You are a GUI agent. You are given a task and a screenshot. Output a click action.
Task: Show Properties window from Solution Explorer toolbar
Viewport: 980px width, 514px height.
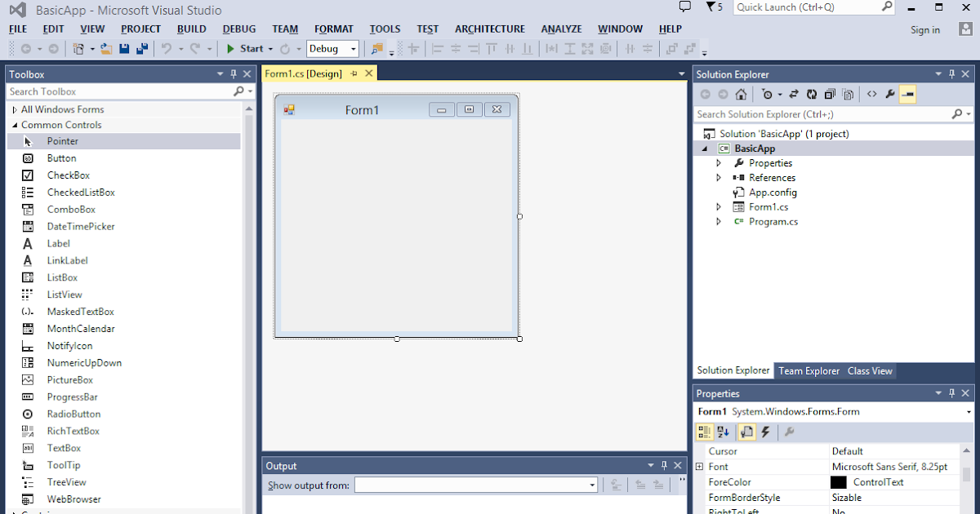pyautogui.click(x=889, y=94)
